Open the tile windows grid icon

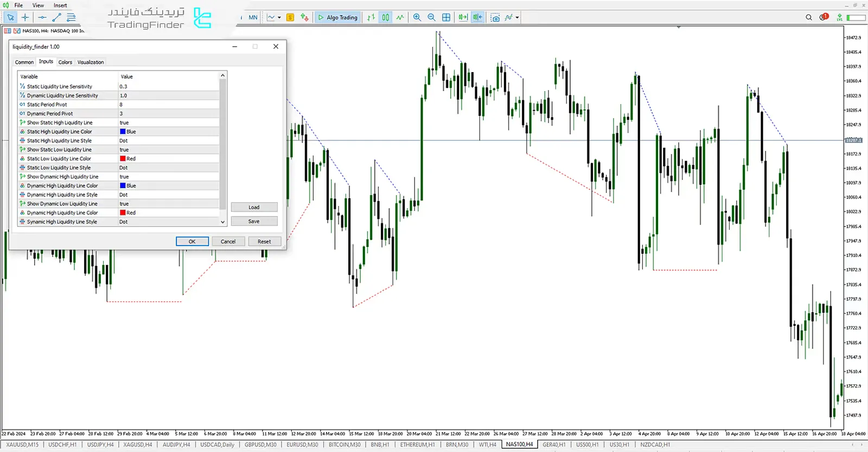(x=446, y=17)
